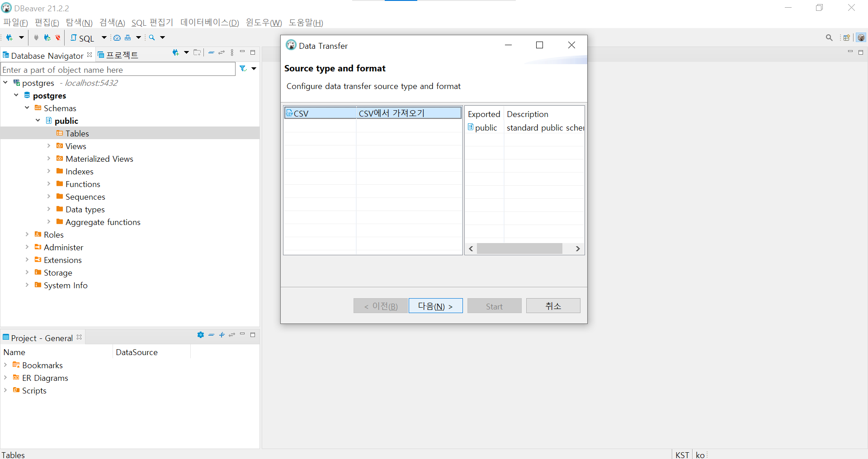Select the CSV row in Data Transfer dialog
Viewport: 868px width, 459px height.
[373, 113]
